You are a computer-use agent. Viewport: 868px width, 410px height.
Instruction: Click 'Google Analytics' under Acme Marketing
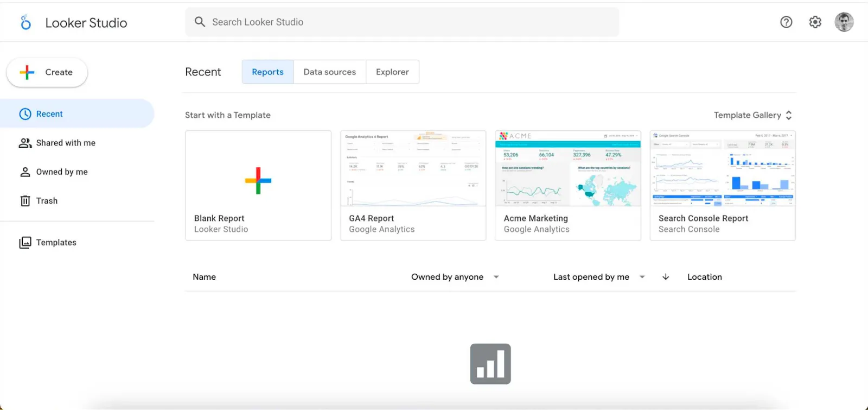point(537,230)
